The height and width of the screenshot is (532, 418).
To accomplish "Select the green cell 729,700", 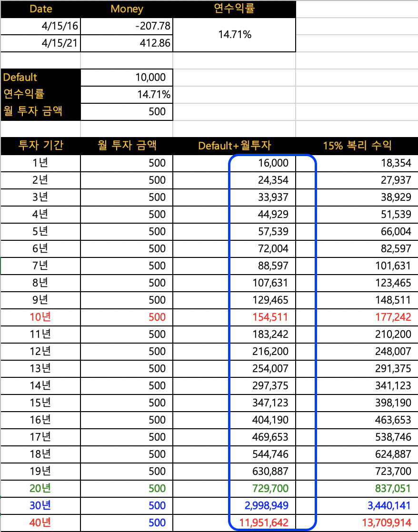I will (x=234, y=489).
